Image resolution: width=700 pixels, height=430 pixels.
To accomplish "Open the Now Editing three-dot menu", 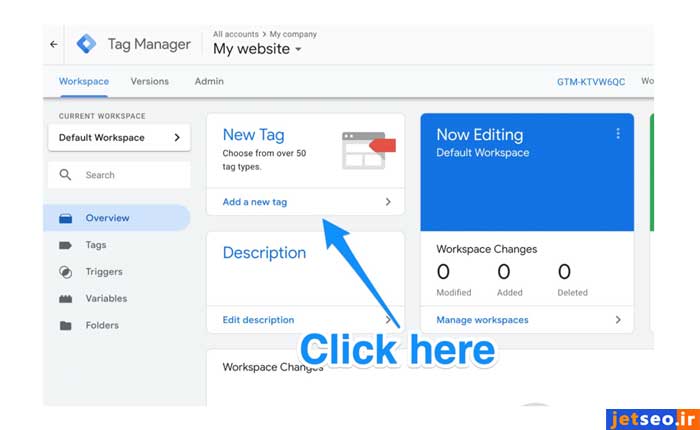I will (618, 134).
